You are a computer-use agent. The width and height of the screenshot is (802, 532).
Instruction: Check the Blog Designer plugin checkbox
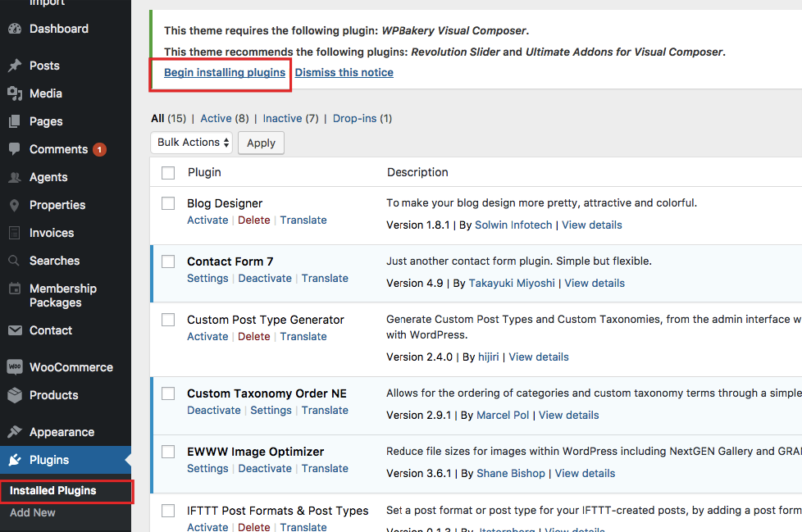tap(168, 203)
